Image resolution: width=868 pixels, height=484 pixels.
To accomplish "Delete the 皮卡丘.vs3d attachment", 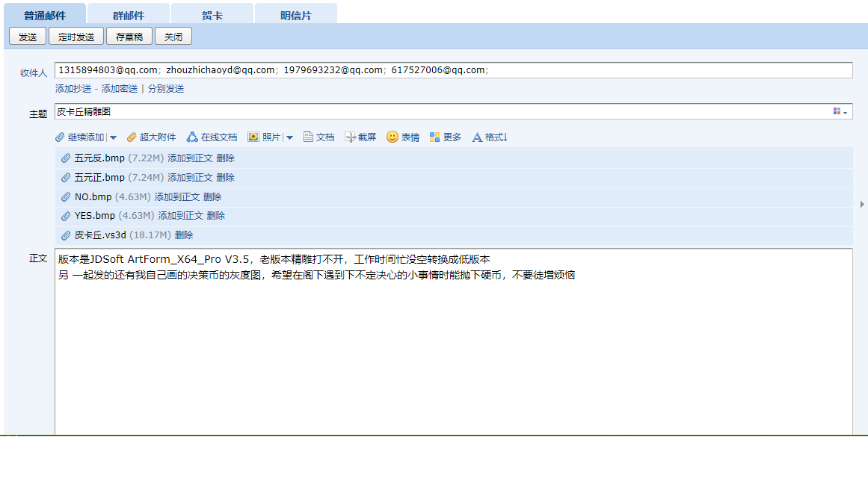I will [184, 235].
